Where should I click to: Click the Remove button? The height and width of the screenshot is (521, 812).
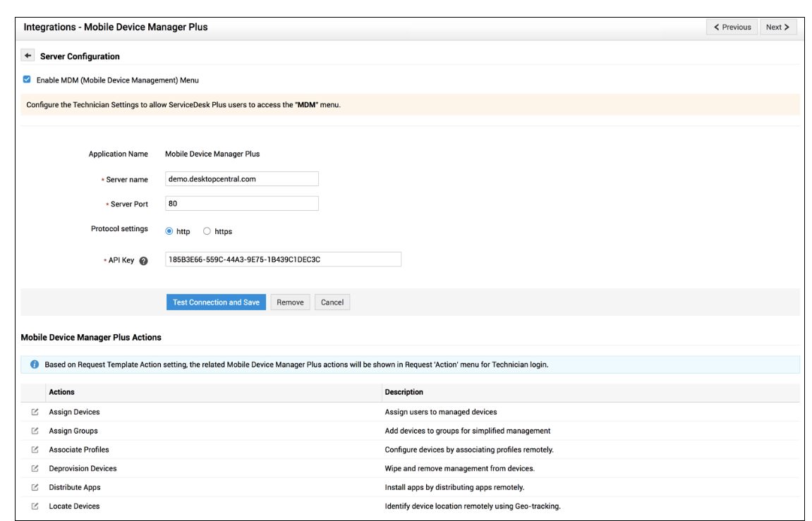pos(290,302)
